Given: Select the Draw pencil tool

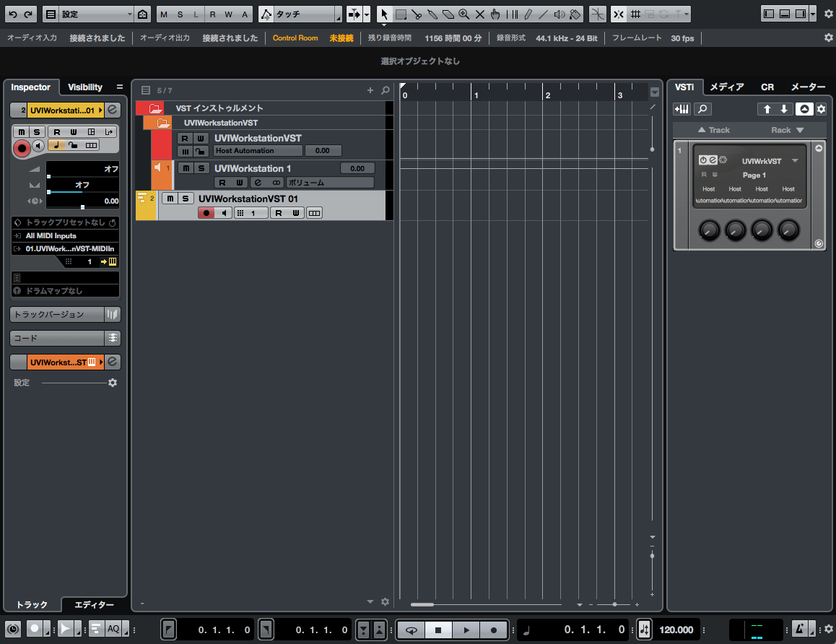Looking at the screenshot, I should pos(528,14).
